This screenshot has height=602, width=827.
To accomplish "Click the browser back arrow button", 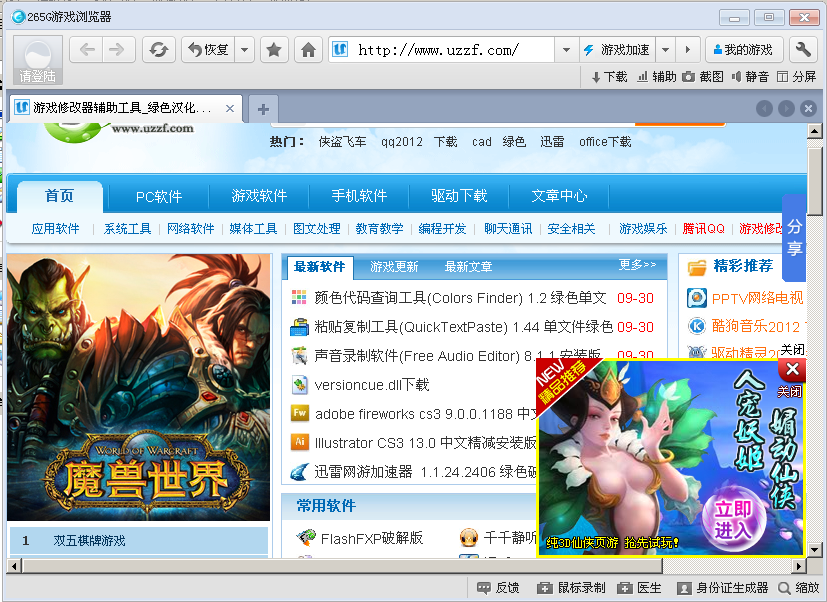I will coord(86,50).
